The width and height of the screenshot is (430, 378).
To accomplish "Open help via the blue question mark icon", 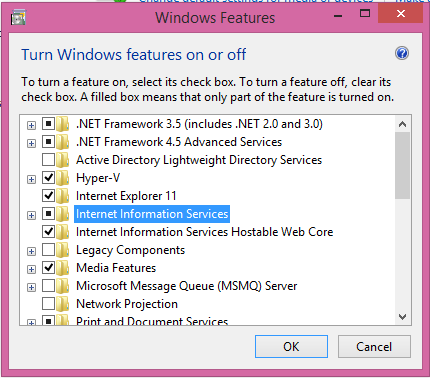I will click(402, 53).
